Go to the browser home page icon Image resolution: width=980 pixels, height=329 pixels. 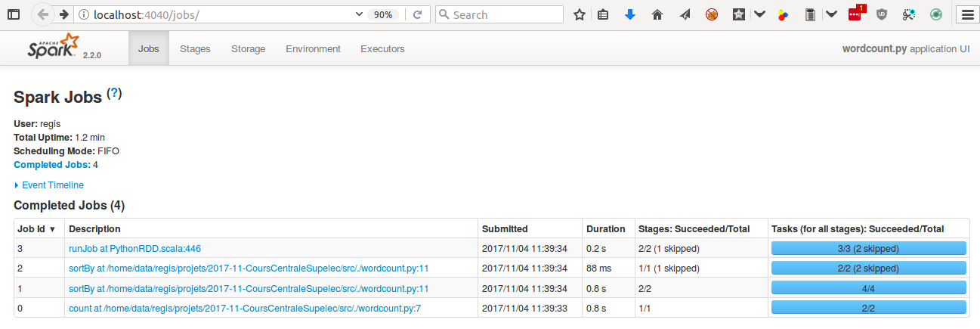[x=657, y=14]
